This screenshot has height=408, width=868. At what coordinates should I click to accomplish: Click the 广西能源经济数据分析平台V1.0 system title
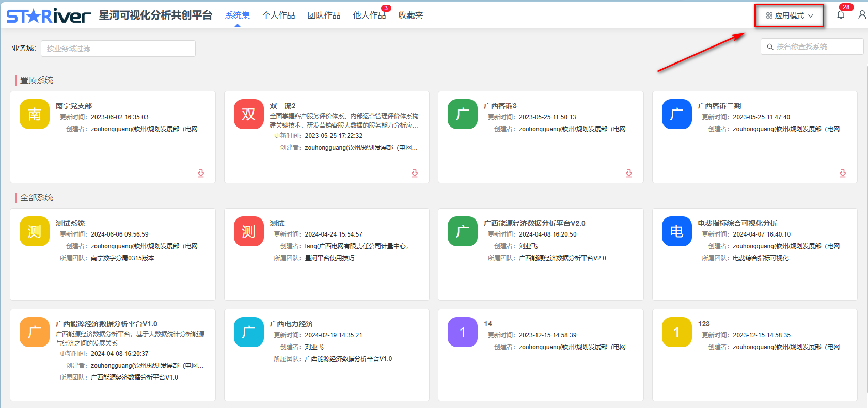106,324
